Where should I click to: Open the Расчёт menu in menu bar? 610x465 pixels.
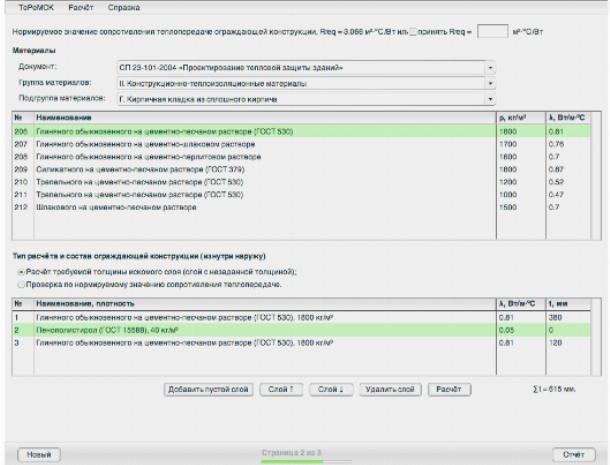pos(82,8)
